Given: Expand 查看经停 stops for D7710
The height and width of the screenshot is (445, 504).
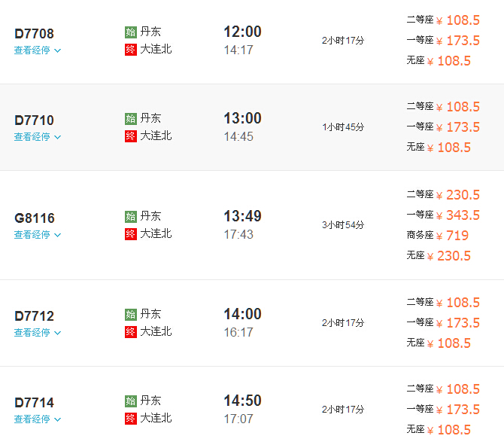Looking at the screenshot, I should coord(38,137).
